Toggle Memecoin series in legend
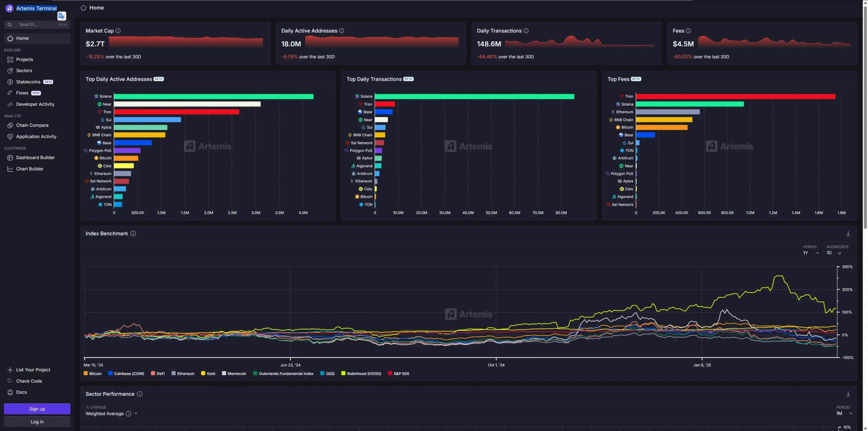 tap(234, 373)
